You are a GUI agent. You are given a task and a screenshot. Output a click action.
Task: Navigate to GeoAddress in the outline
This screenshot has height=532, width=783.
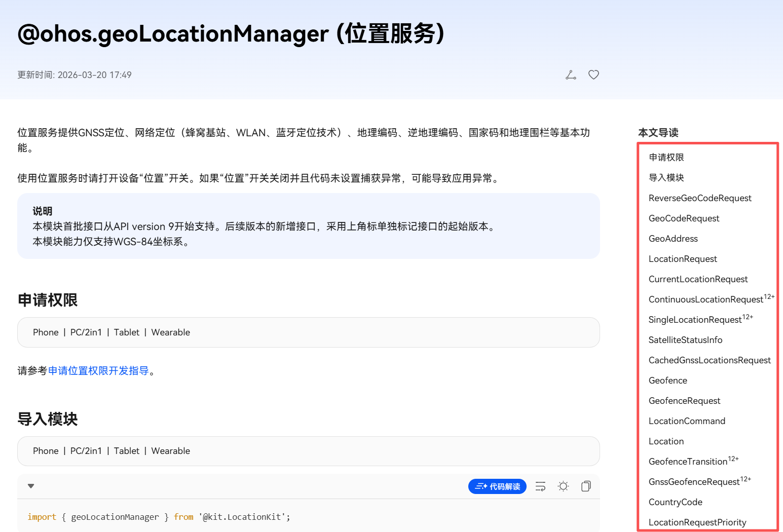(x=673, y=239)
